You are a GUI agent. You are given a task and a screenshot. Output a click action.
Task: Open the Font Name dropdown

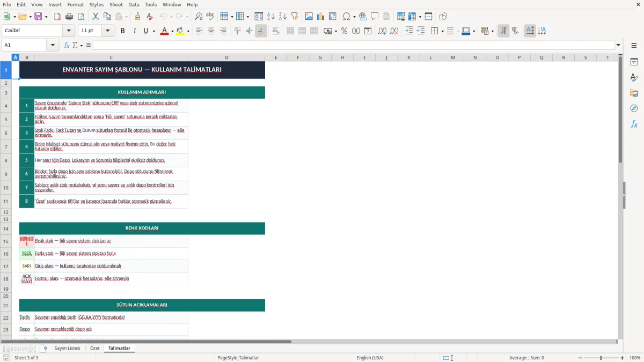click(x=69, y=31)
